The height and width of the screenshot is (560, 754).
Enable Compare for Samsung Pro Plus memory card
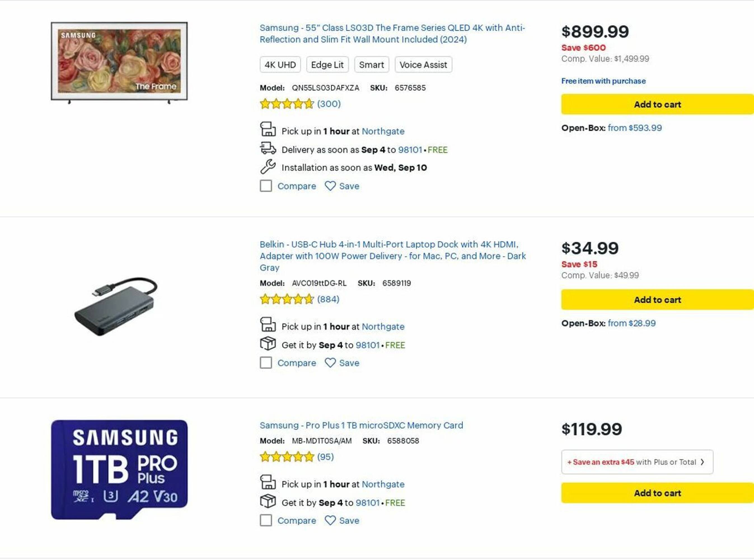[x=266, y=520]
